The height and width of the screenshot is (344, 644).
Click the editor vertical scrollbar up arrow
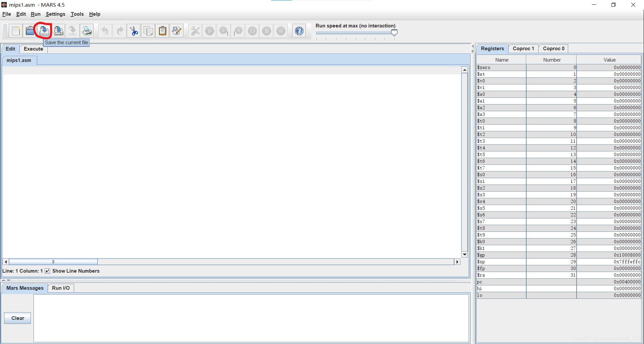[x=465, y=70]
